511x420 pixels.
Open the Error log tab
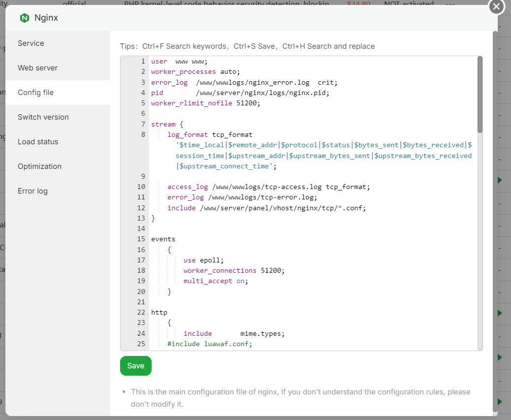(58, 191)
